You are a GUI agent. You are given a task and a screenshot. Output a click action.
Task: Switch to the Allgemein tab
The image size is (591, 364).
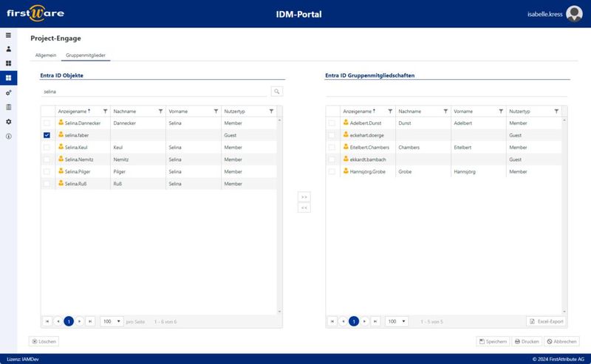point(46,55)
